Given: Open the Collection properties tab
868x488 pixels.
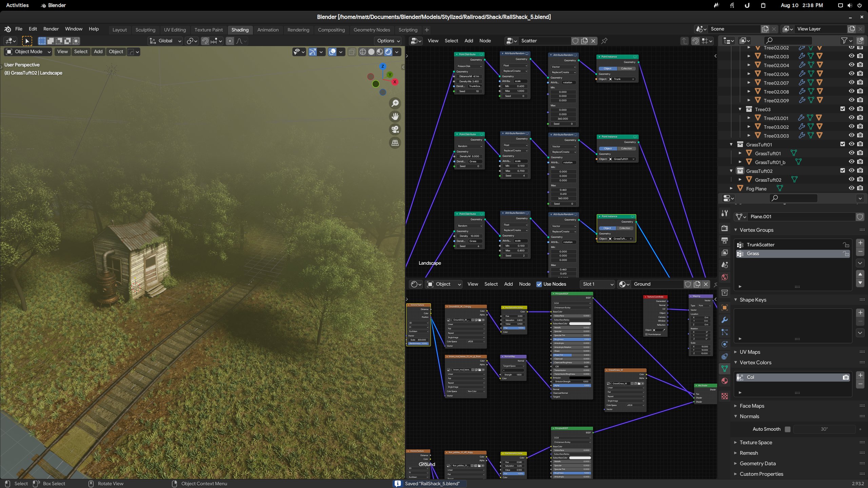Looking at the screenshot, I should pyautogui.click(x=725, y=292).
